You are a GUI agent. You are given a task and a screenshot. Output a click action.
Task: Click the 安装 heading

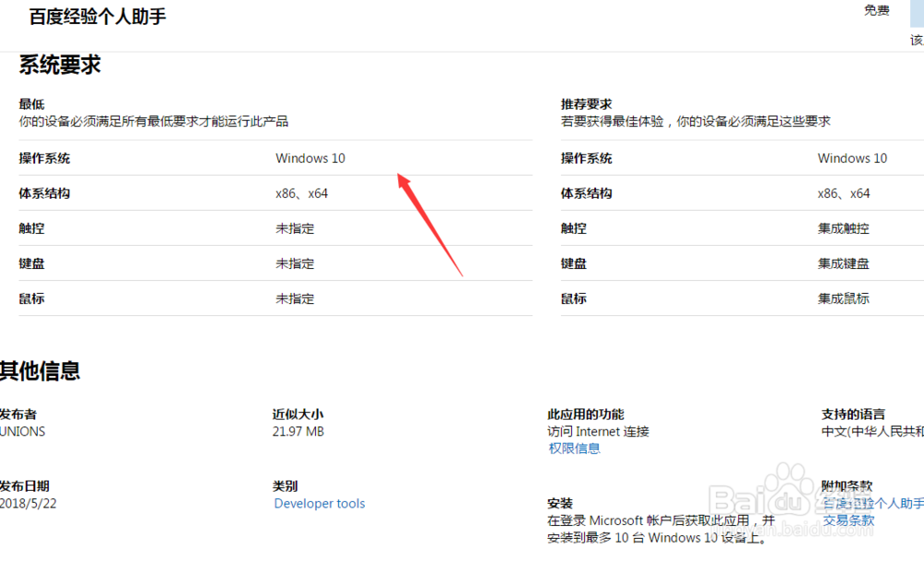(x=560, y=504)
